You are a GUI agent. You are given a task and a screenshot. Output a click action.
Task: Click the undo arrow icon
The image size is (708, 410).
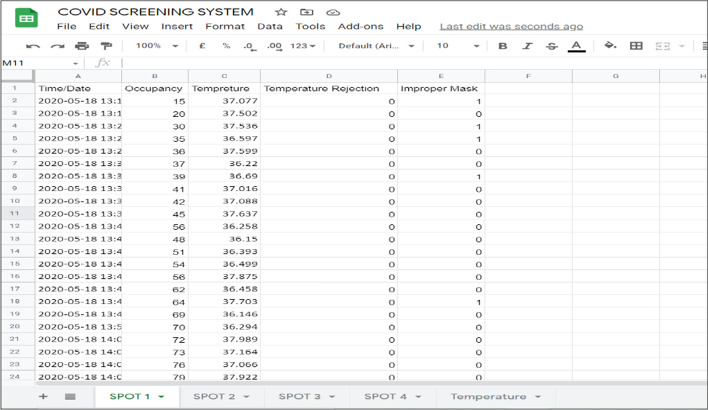pos(33,46)
